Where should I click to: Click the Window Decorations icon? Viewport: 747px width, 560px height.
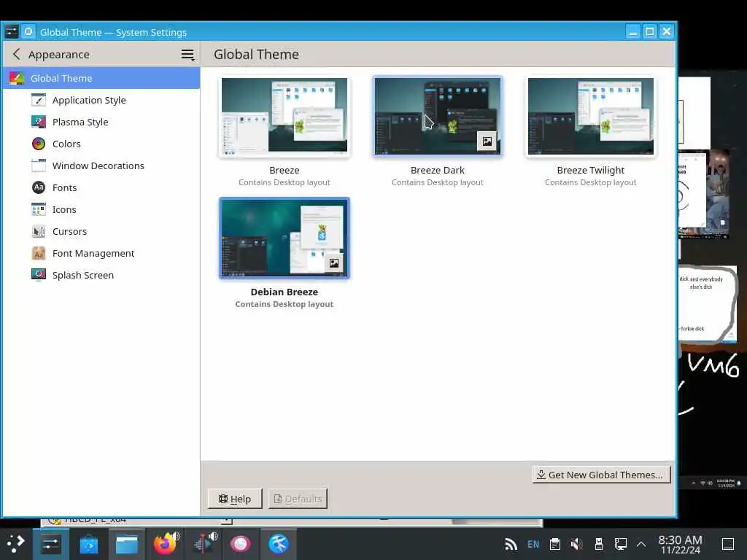tap(39, 166)
